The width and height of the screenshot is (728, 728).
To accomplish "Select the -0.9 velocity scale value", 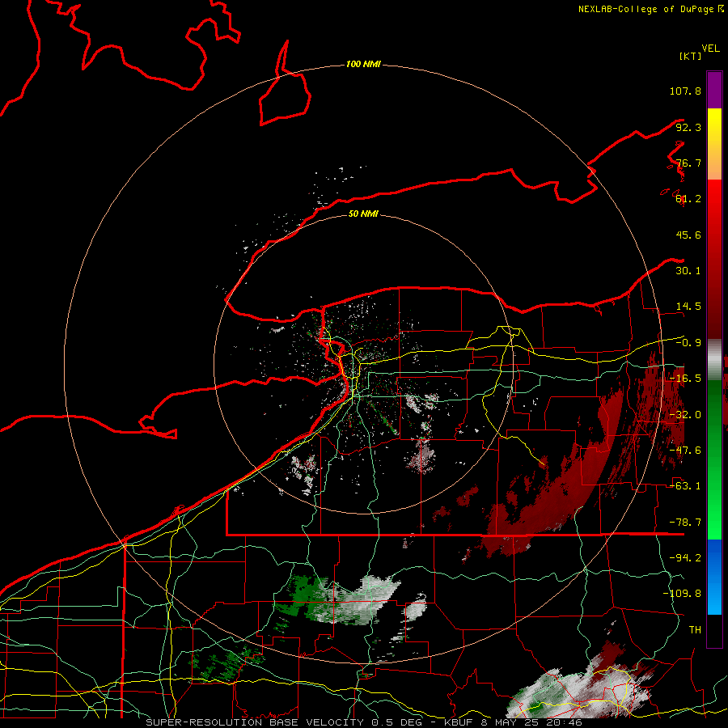I will [x=688, y=343].
